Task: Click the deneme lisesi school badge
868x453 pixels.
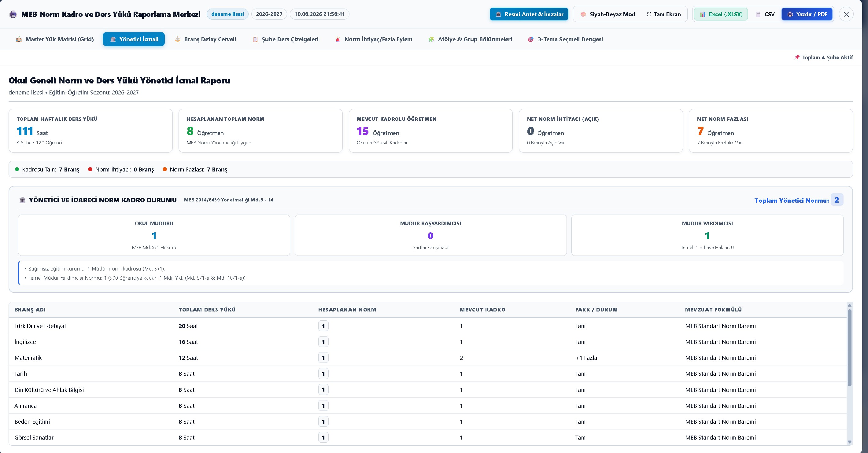Action: 227,14
